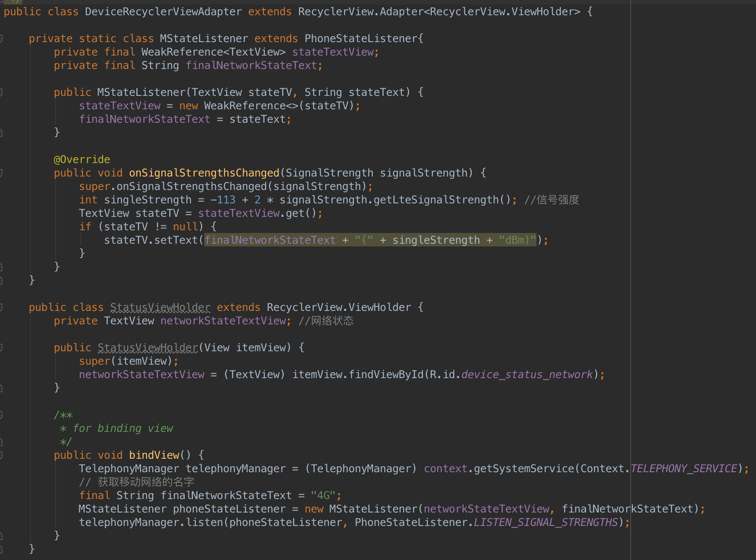Click the PhoneStateListener superclass name
The height and width of the screenshot is (560, 756).
point(361,39)
